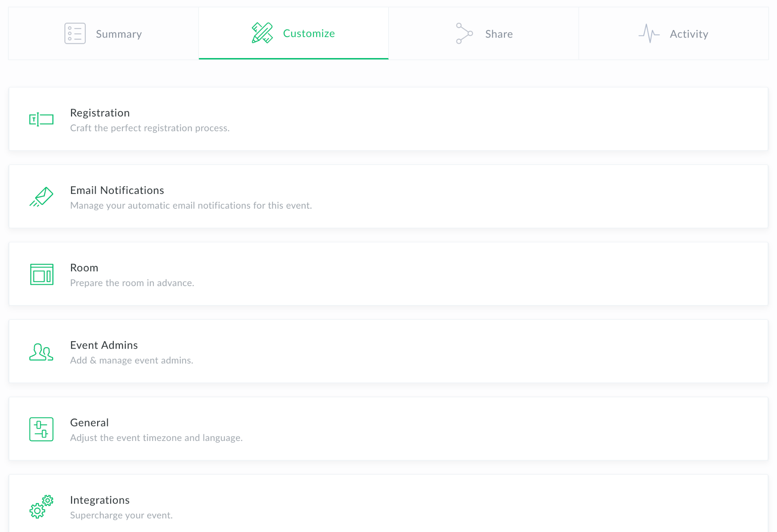
Task: Go to the Activity tab
Action: coord(674,33)
